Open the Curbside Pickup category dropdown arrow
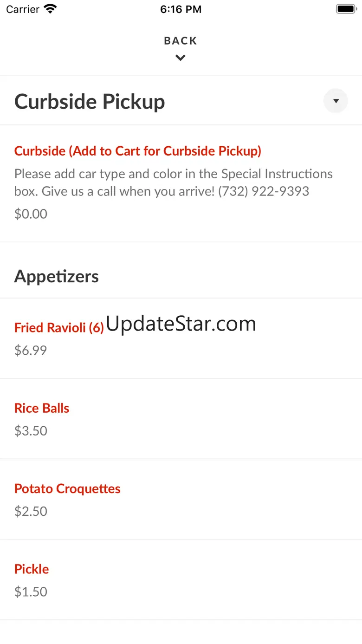362x644 pixels. click(336, 101)
